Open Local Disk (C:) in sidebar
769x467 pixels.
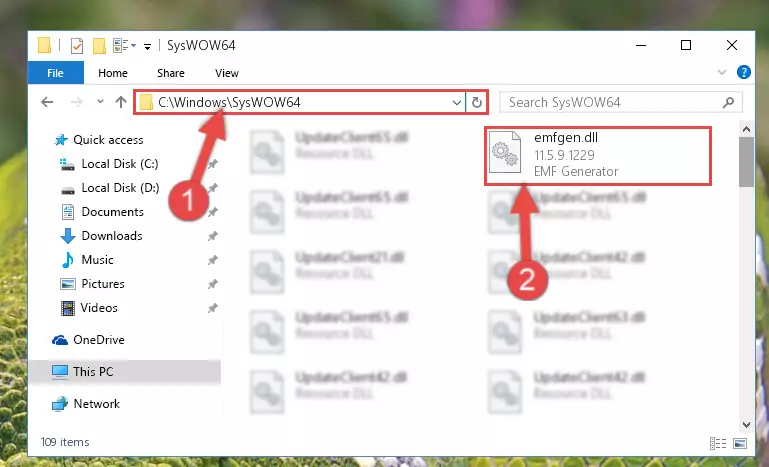[120, 164]
